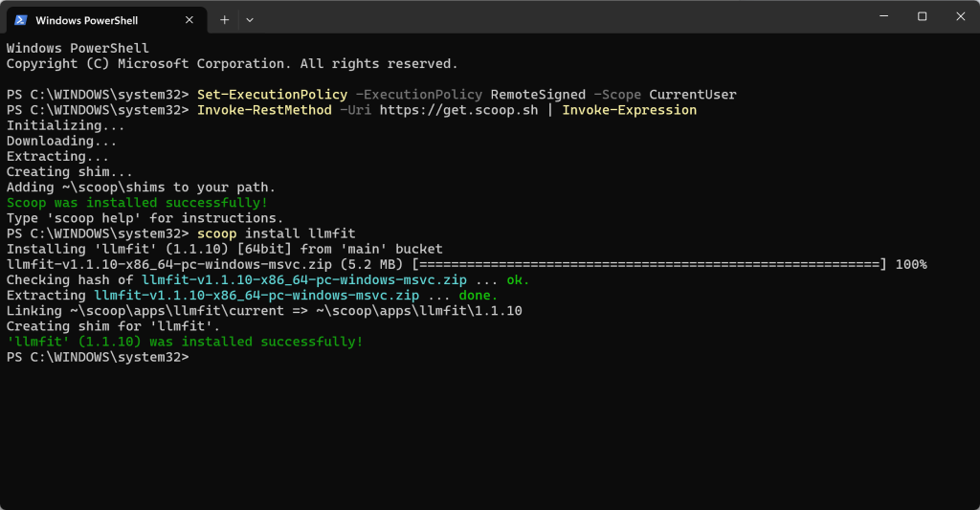The width and height of the screenshot is (980, 510).
Task: Click 'Adding ~\scoop\shims to your path.' line
Action: pos(141,188)
